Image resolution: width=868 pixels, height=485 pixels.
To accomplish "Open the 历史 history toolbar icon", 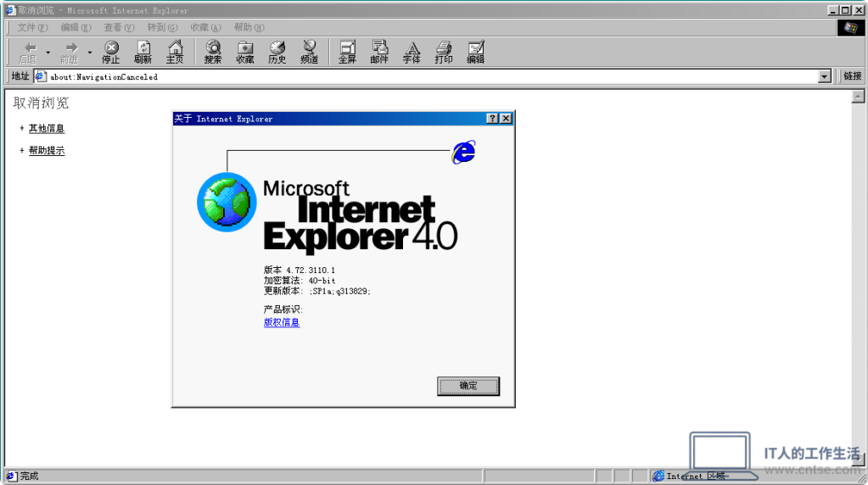I will pos(277,53).
